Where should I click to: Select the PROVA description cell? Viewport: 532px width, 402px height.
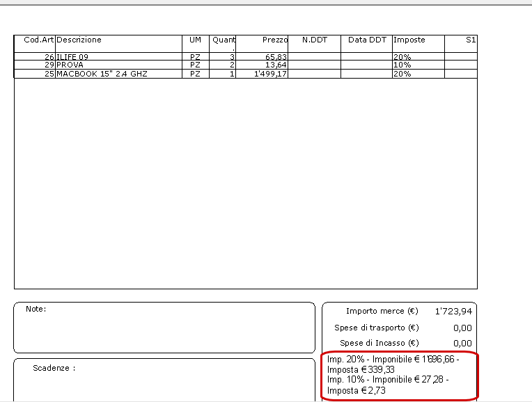point(119,65)
